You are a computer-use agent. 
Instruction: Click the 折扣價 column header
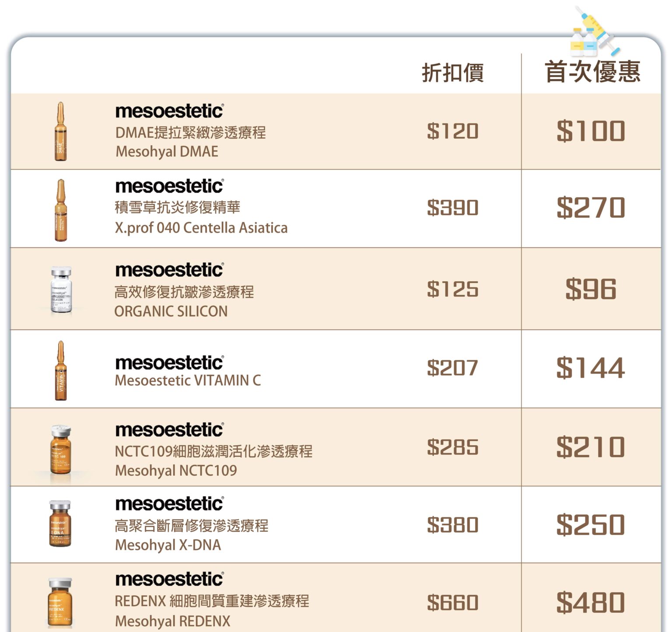[x=453, y=73]
